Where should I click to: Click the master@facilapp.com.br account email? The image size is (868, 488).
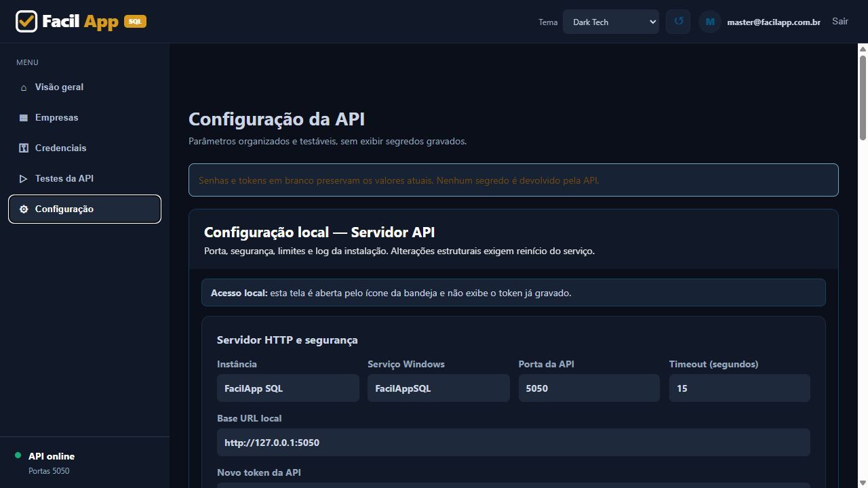(774, 22)
